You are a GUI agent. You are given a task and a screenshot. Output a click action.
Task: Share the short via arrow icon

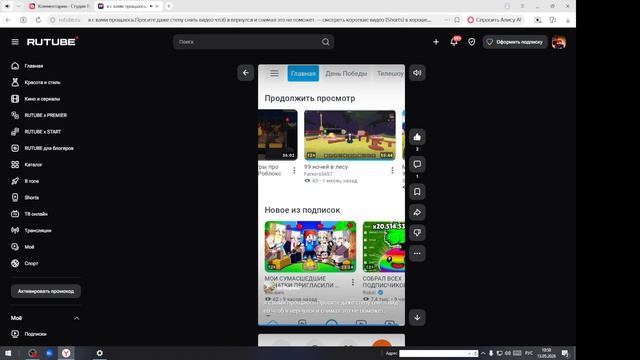pos(417,212)
